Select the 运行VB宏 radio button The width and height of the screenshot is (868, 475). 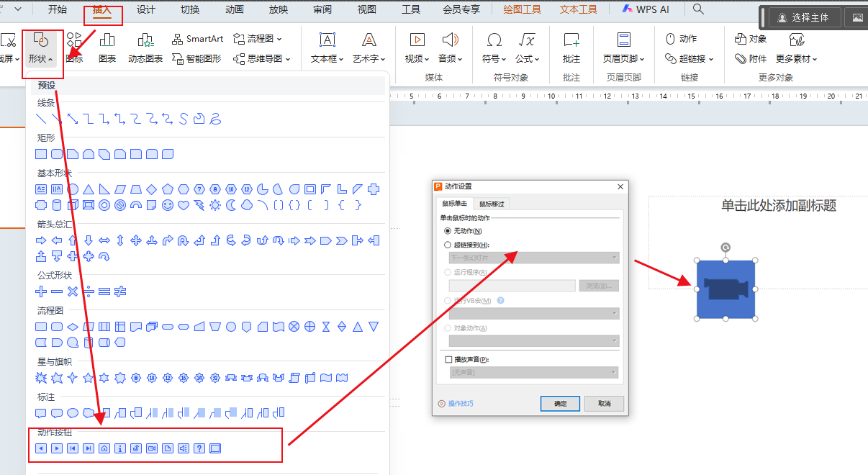pyautogui.click(x=448, y=301)
